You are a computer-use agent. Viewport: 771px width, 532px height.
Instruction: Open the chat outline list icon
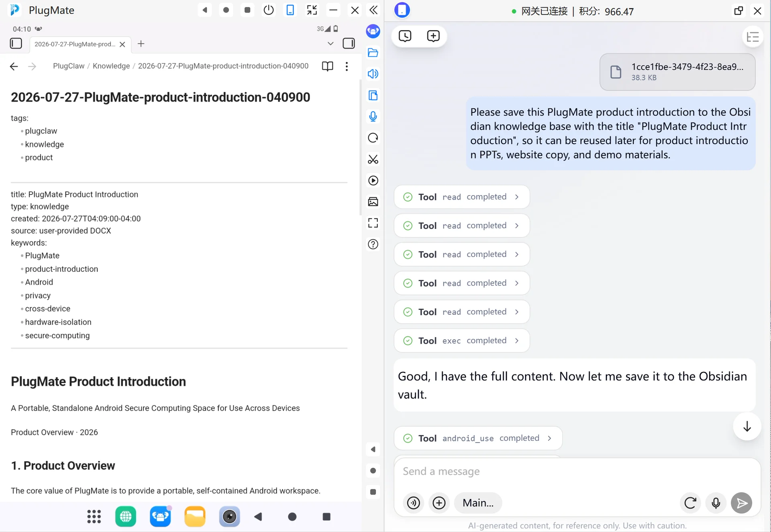pyautogui.click(x=753, y=37)
